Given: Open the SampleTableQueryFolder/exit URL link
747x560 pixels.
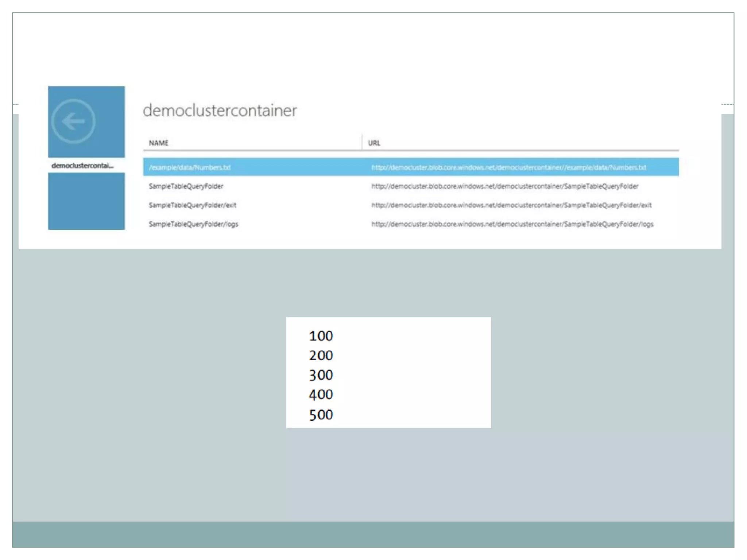Looking at the screenshot, I should (x=511, y=205).
